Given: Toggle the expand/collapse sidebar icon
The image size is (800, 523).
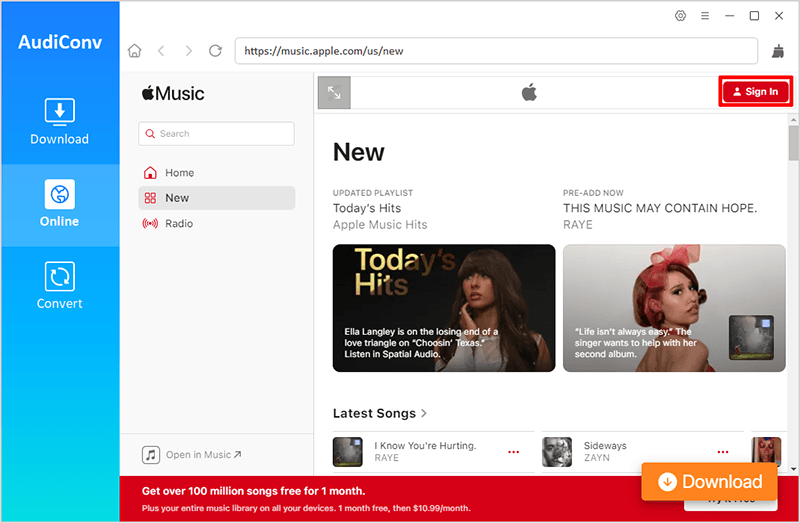Looking at the screenshot, I should pos(334,92).
